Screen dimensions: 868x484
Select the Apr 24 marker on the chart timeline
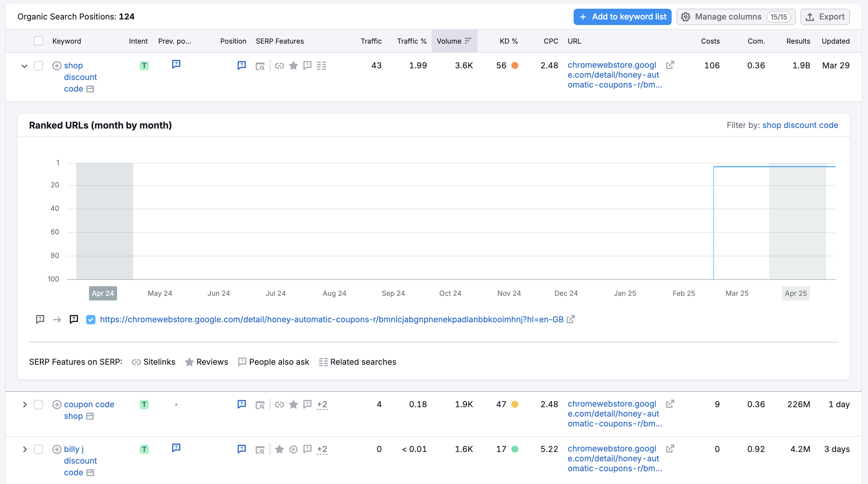point(103,293)
